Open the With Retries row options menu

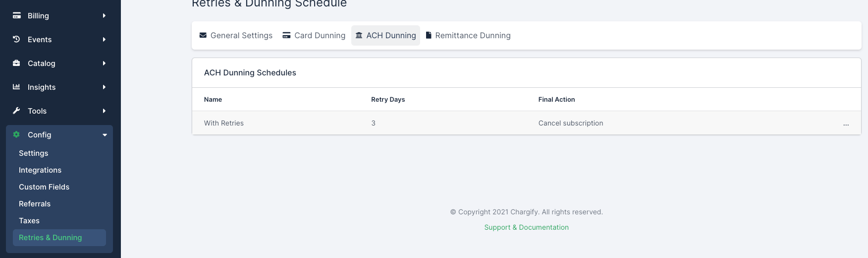[x=846, y=124]
